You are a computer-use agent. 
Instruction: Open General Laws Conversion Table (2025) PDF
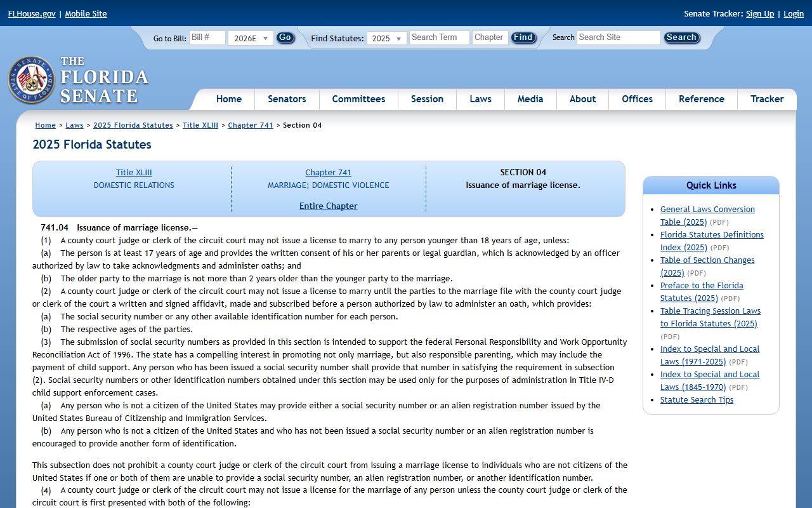(x=707, y=215)
